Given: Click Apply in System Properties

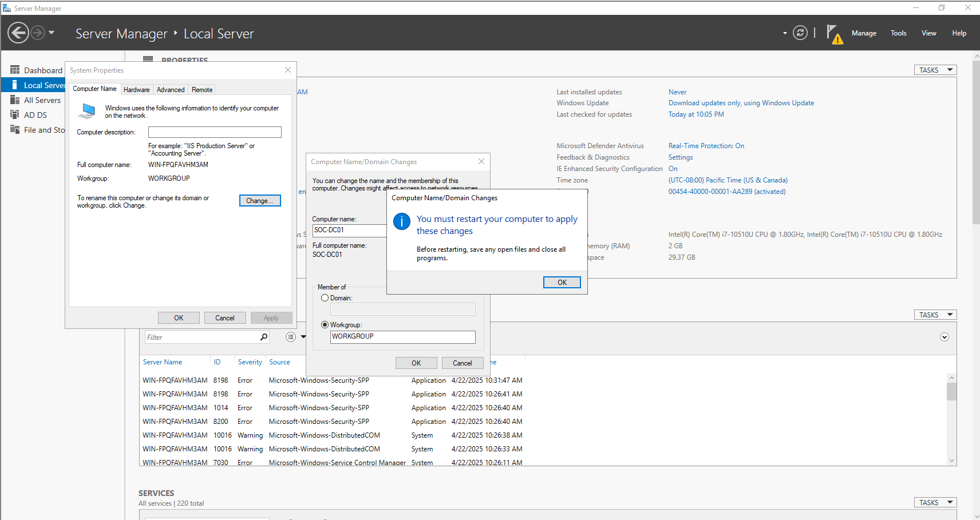Looking at the screenshot, I should (271, 318).
